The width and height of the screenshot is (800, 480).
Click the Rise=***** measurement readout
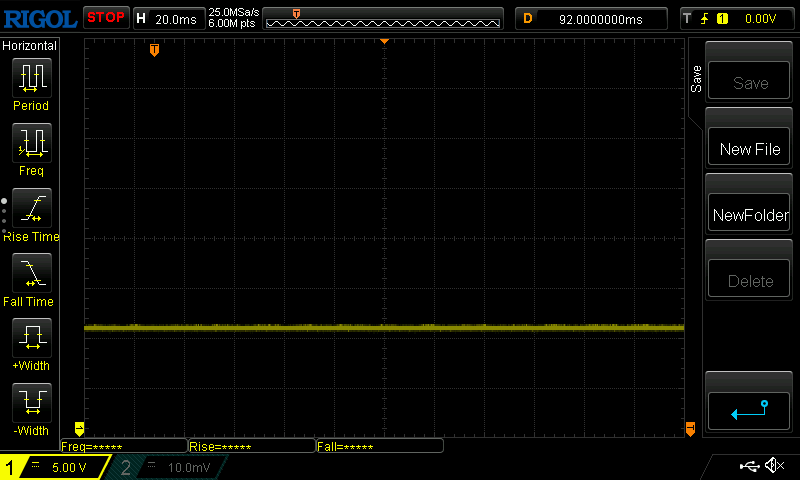[252, 446]
